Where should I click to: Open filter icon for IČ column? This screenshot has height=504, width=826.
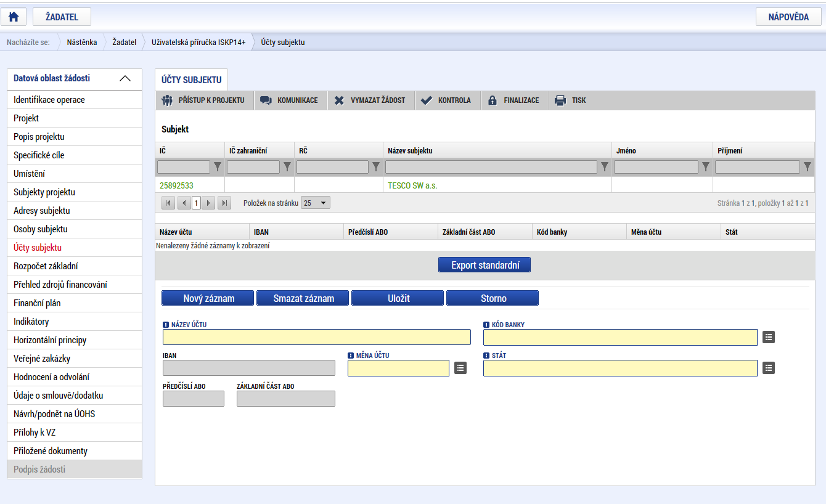tap(217, 166)
